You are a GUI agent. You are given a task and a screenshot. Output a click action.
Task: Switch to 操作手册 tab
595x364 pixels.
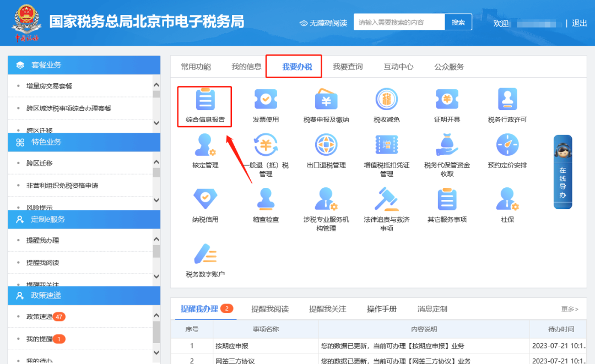(381, 309)
